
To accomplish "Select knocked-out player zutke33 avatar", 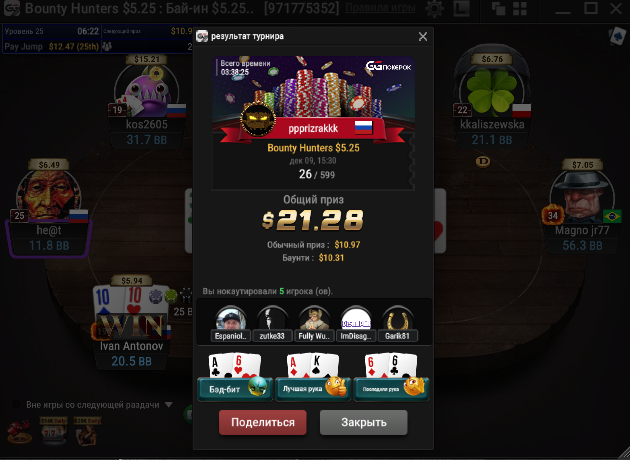I will pos(272,319).
